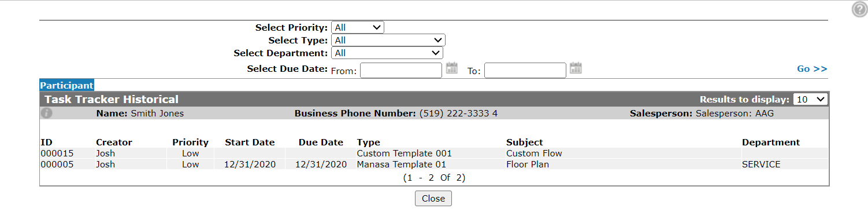Screen dimensions: 868x212
Task: Switch to the Participant tab
Action: (x=66, y=85)
